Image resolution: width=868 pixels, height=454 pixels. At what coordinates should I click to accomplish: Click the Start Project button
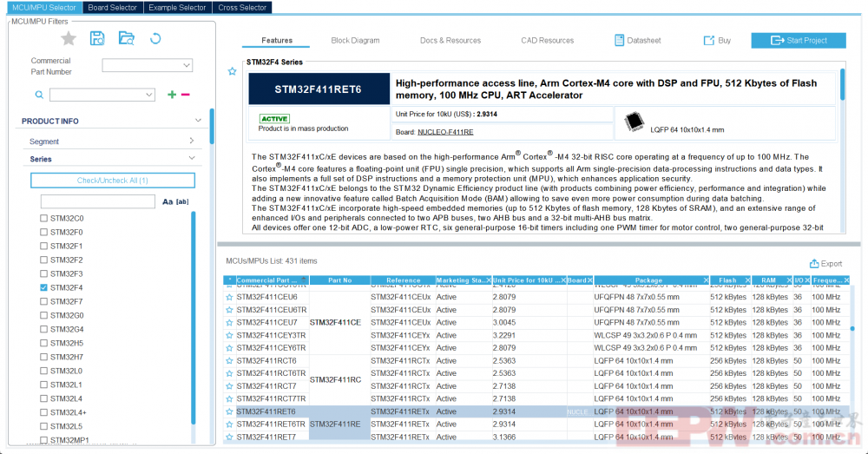point(799,41)
